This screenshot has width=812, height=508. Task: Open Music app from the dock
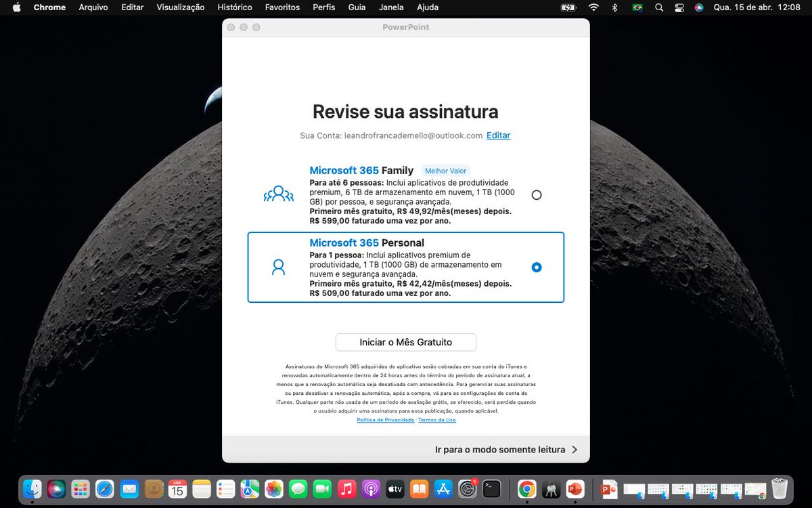[346, 488]
